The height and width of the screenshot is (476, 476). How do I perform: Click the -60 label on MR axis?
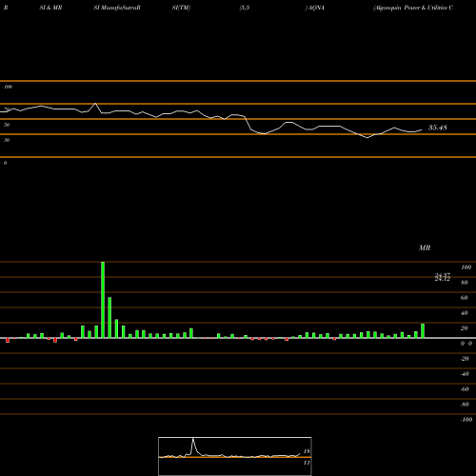(465, 389)
